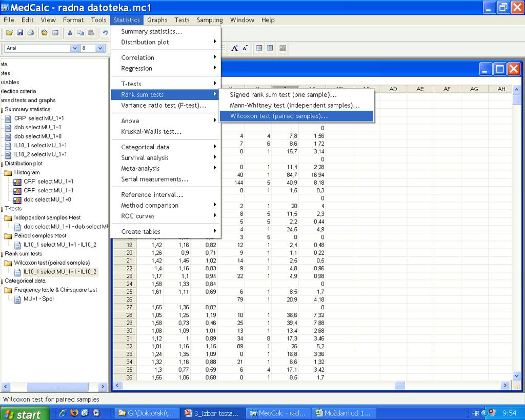Viewport: 525px width, 420px height.
Task: Open the Internet Explorer quick launch icon
Action: 63,413
